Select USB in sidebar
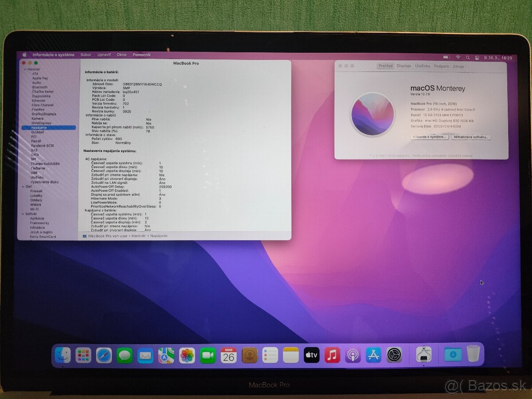 tap(34, 173)
